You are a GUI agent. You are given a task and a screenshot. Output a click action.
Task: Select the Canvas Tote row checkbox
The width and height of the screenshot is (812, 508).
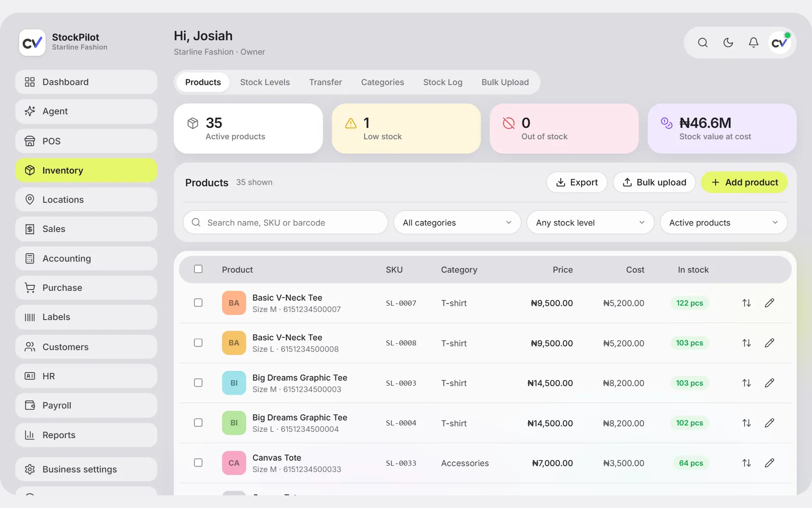(x=198, y=463)
